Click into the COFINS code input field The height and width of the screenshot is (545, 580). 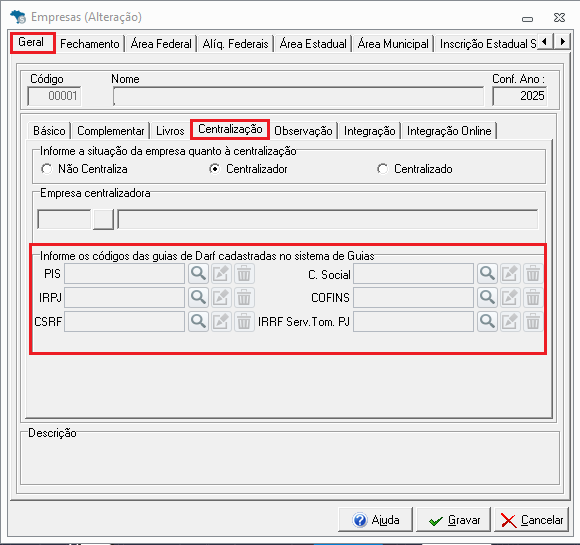pos(413,297)
